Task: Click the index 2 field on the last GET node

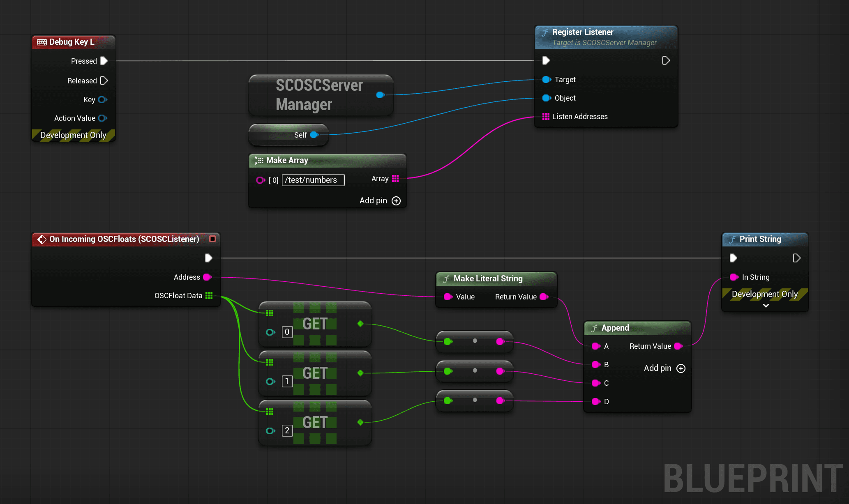Action: [287, 430]
